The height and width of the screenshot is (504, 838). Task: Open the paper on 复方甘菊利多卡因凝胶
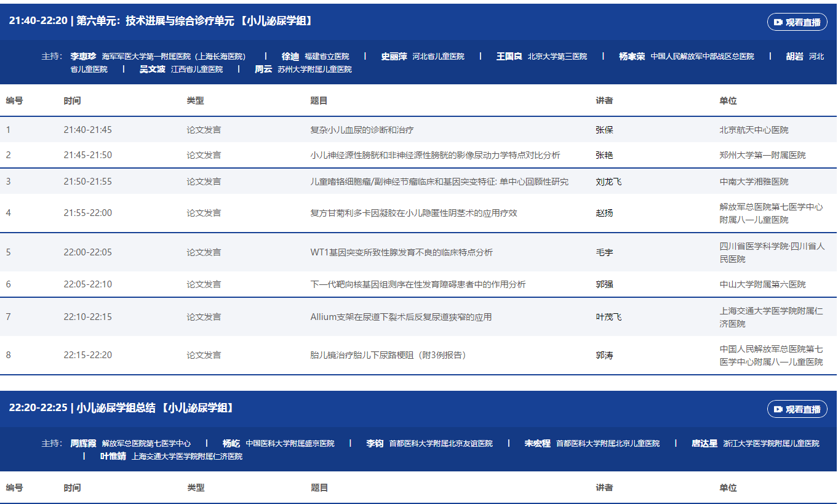413,213
